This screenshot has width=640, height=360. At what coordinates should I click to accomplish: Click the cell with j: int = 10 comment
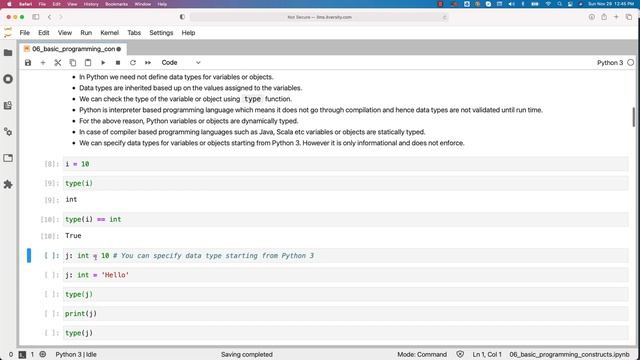(345, 256)
